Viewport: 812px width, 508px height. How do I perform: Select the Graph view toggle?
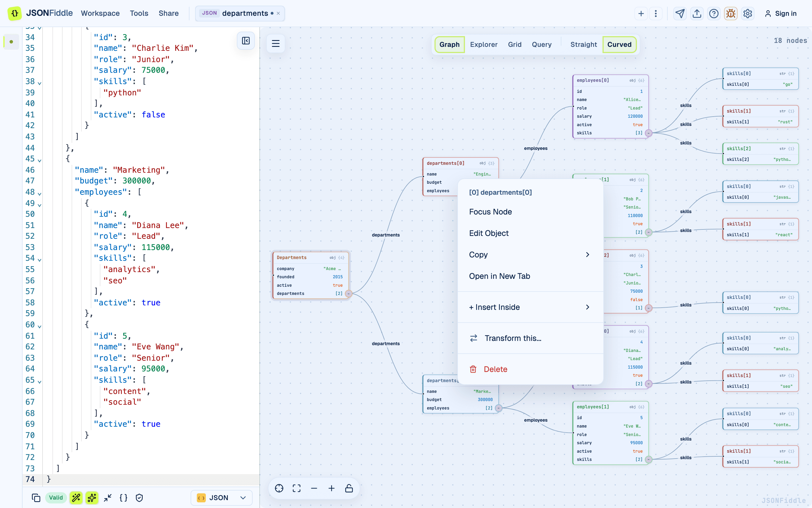click(x=449, y=44)
